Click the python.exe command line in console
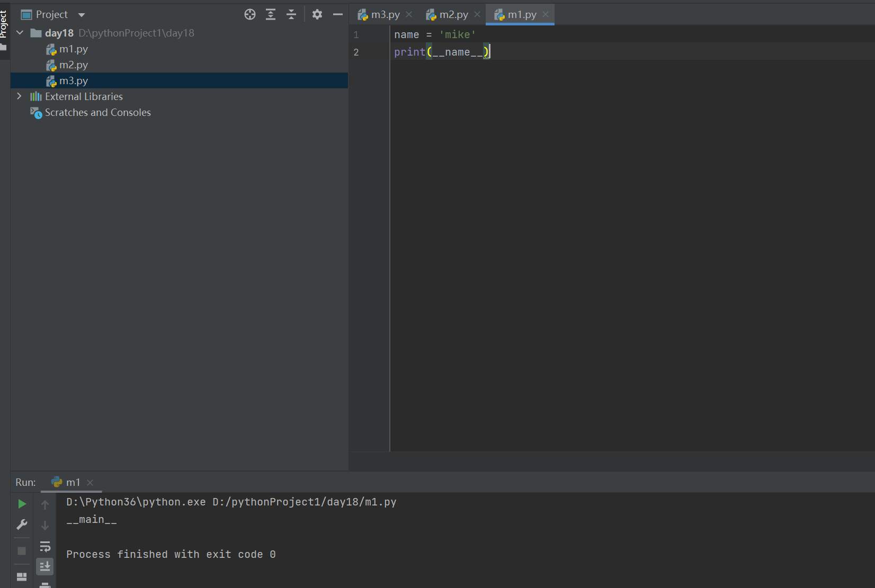 pyautogui.click(x=231, y=502)
